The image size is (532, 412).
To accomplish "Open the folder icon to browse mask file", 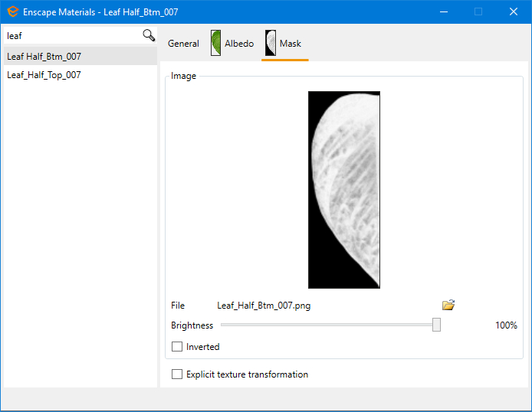I will click(448, 305).
